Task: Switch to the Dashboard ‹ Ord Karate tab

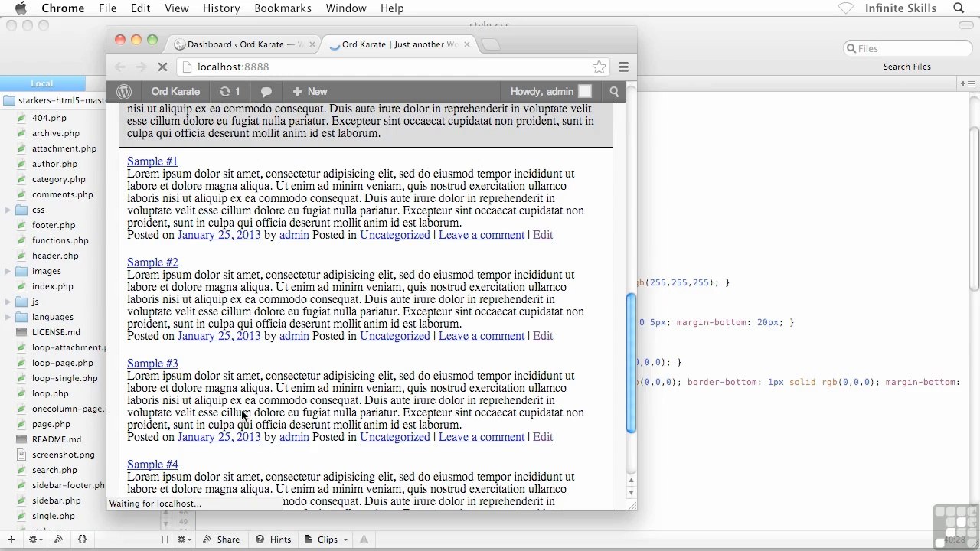Action: click(x=243, y=44)
